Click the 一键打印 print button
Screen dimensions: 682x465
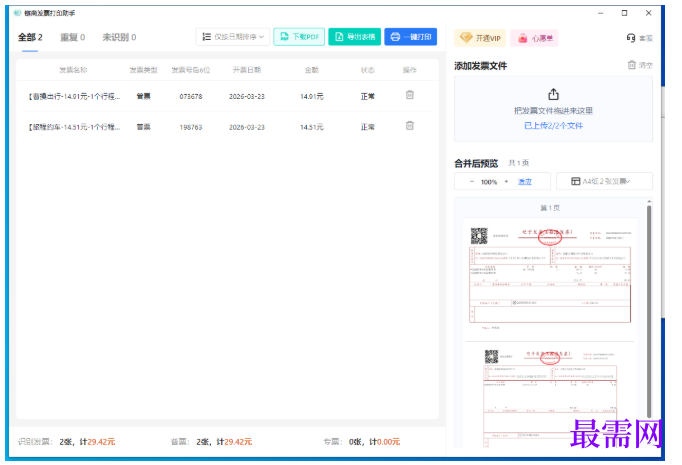(x=411, y=37)
